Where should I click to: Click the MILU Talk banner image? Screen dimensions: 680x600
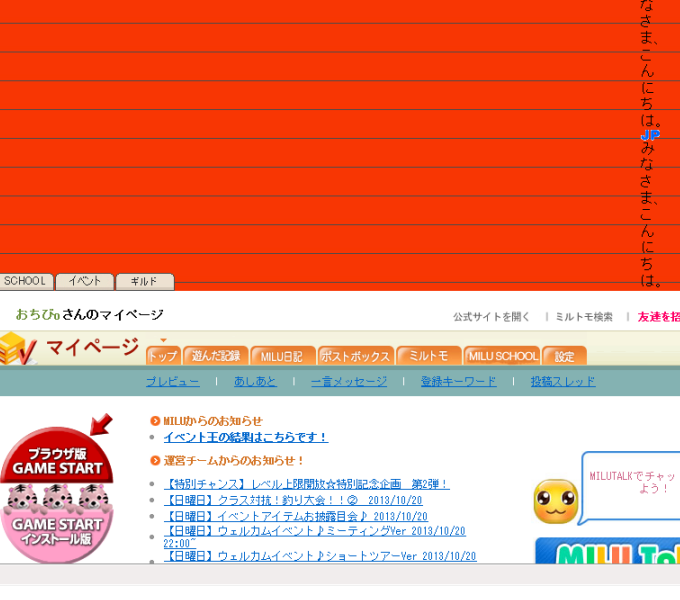(x=608, y=552)
